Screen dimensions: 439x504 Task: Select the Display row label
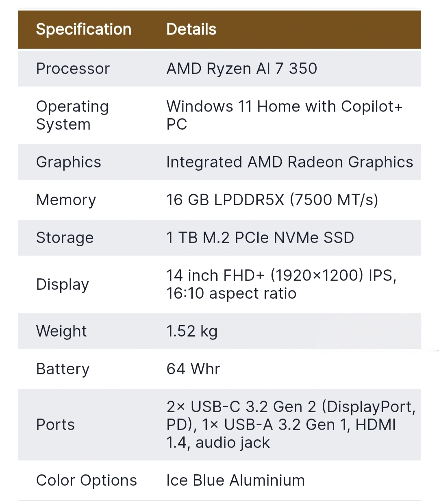62,285
